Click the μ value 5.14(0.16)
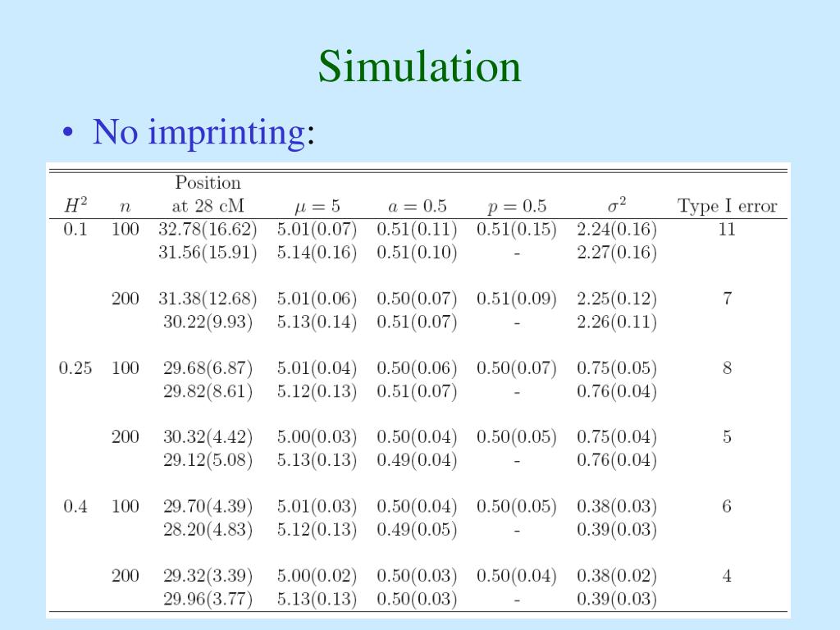Viewport: 840px width, 630px height. coord(317,253)
